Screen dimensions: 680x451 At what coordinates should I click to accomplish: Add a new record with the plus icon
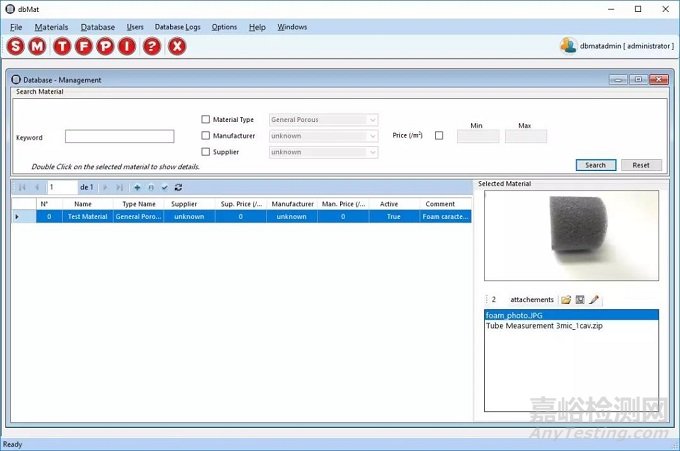pos(137,187)
